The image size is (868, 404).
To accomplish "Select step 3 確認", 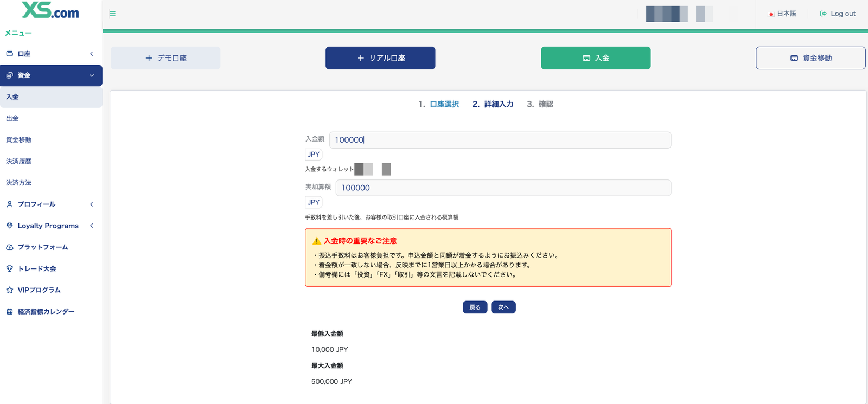I will [540, 104].
